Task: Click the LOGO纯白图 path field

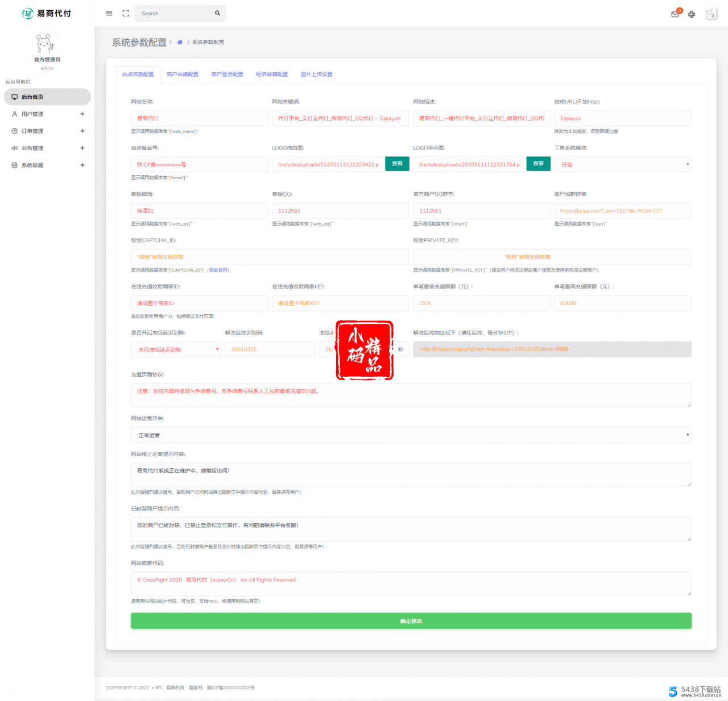Action: click(329, 164)
